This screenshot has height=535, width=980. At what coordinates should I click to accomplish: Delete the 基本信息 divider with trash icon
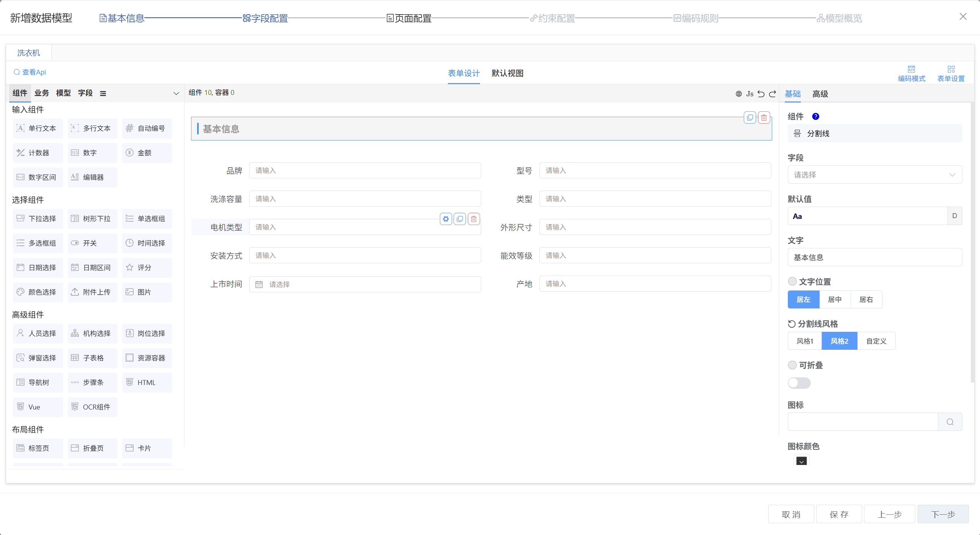pos(764,117)
